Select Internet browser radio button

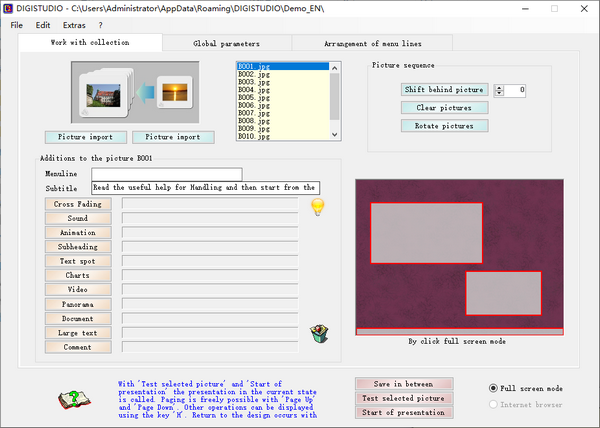[x=493, y=404]
